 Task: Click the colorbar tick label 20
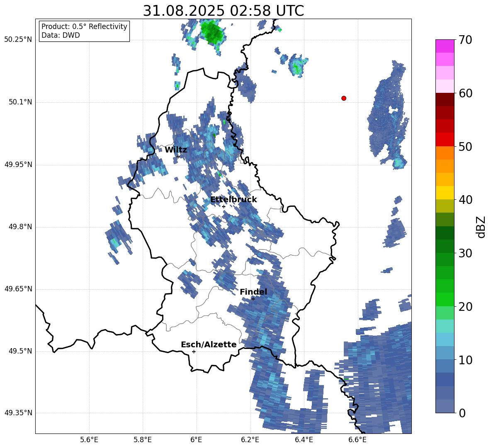click(465, 306)
